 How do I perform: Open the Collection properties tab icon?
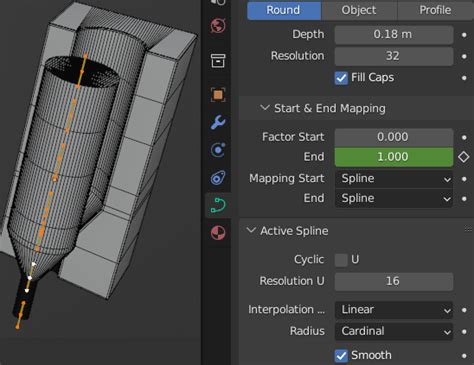click(218, 61)
